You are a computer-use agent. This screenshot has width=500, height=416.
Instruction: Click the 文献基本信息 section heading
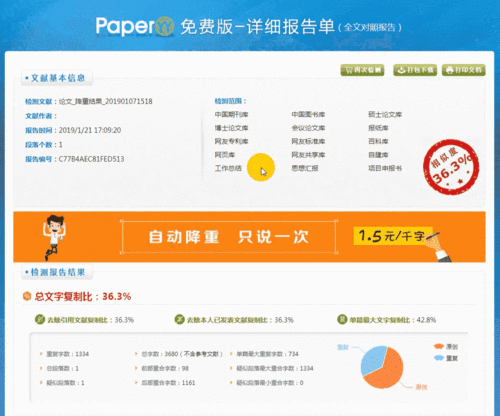coord(57,78)
